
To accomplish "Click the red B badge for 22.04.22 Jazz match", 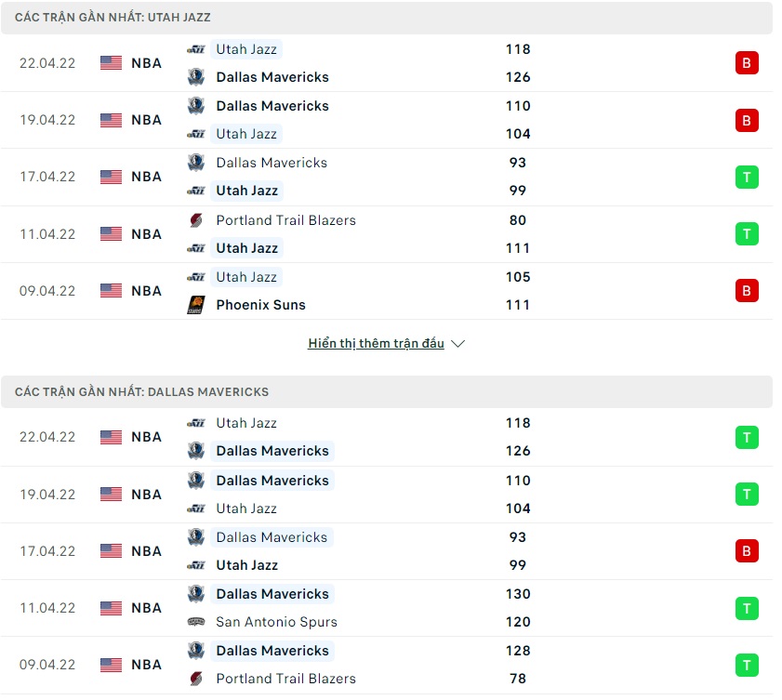I will pos(747,63).
